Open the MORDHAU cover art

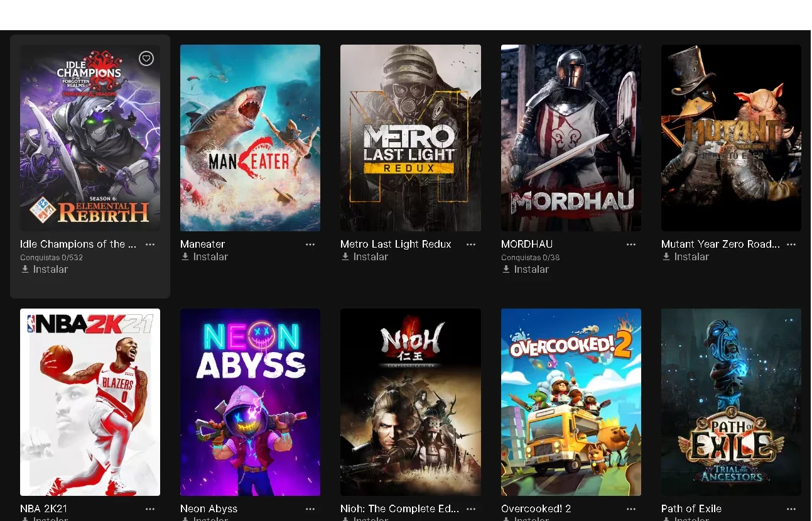(571, 138)
